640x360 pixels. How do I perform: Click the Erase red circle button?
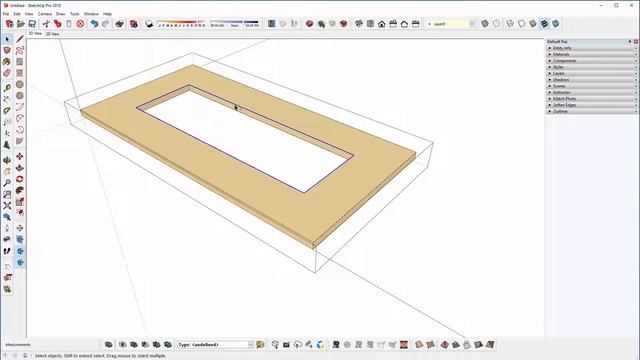pyautogui.click(x=80, y=24)
